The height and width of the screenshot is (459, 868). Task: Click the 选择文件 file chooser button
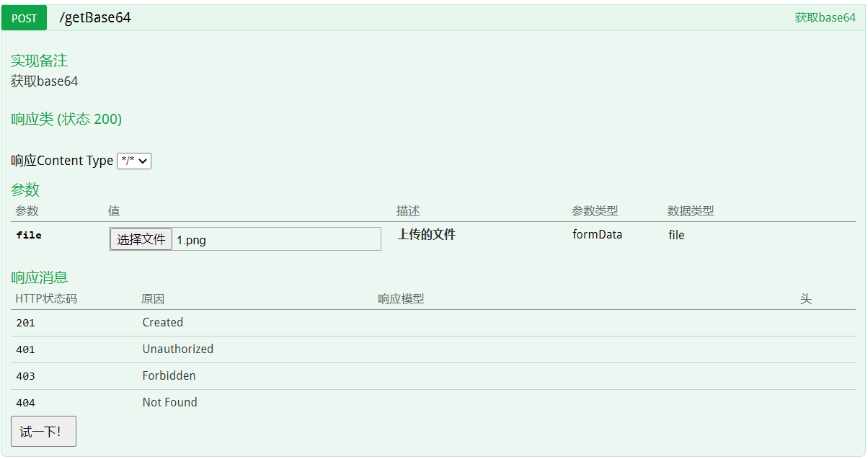tap(141, 239)
